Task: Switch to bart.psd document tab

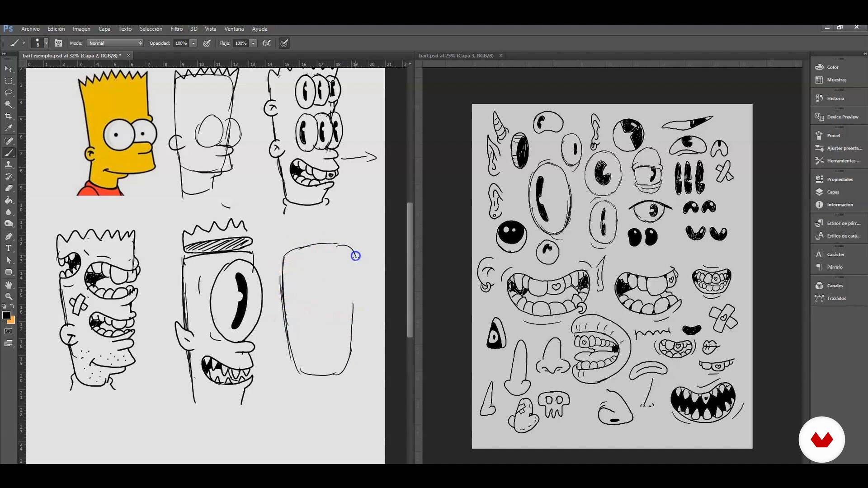Action: coord(456,56)
